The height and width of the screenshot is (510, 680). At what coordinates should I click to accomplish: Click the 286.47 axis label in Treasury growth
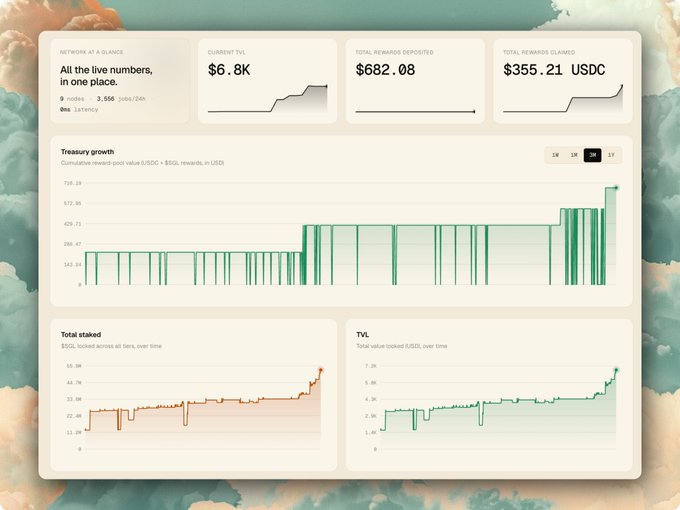click(x=72, y=244)
